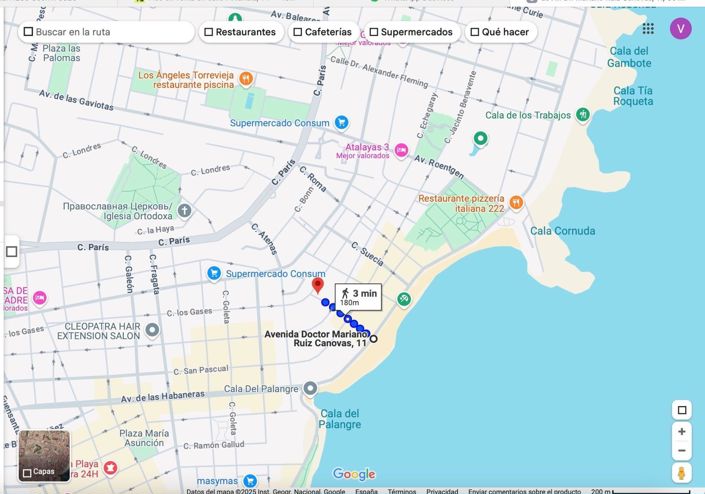
Task: Open the Privacidad link in footer
Action: (442, 491)
